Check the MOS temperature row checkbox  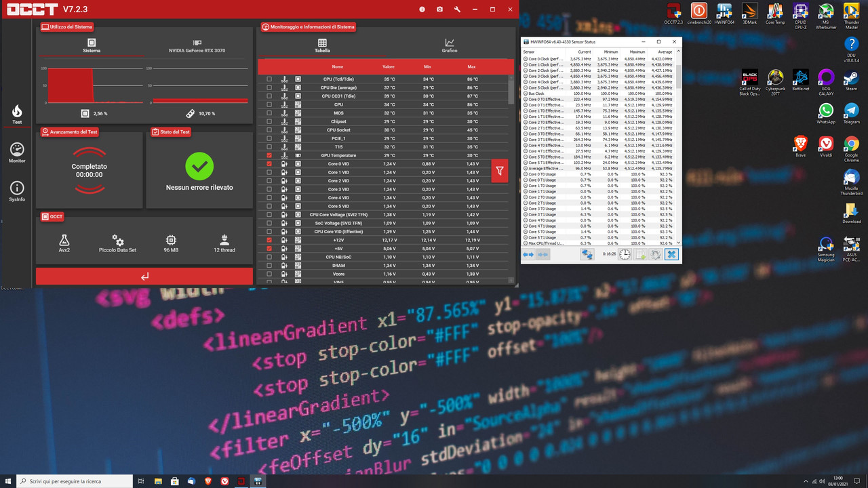pyautogui.click(x=269, y=113)
